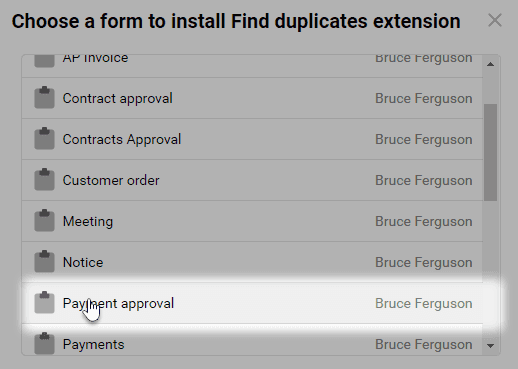Click the Payments form clipboard icon
Image resolution: width=518 pixels, height=369 pixels.
coord(44,344)
